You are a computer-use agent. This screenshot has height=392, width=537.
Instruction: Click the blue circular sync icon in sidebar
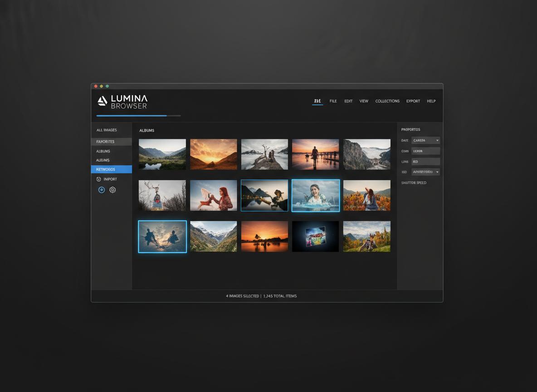[102, 190]
